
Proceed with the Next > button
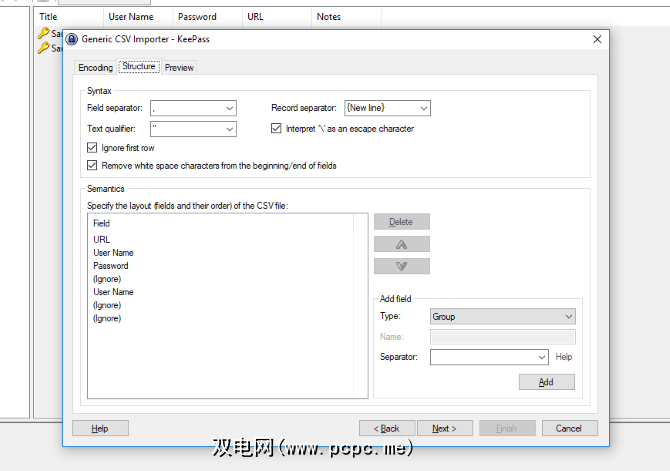[444, 428]
